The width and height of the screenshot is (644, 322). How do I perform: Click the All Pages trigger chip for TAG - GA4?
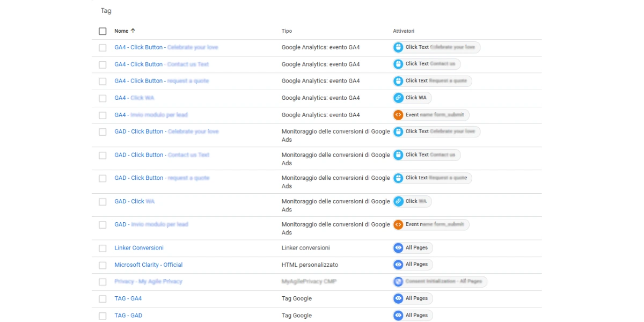[413, 298]
